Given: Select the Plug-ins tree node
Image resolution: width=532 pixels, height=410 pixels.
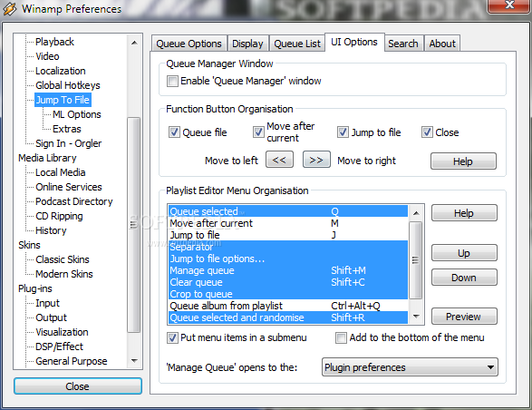Looking at the screenshot, I should [x=35, y=288].
